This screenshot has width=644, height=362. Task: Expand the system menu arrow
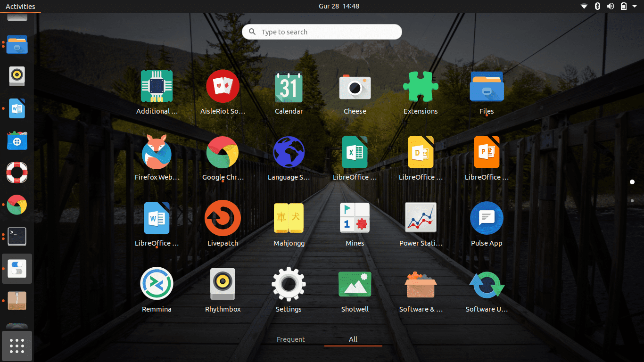click(x=636, y=6)
